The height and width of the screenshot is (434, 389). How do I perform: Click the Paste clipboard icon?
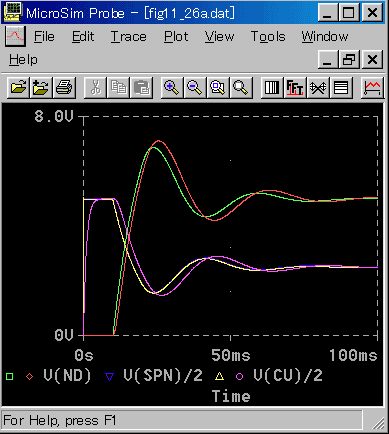[x=141, y=88]
